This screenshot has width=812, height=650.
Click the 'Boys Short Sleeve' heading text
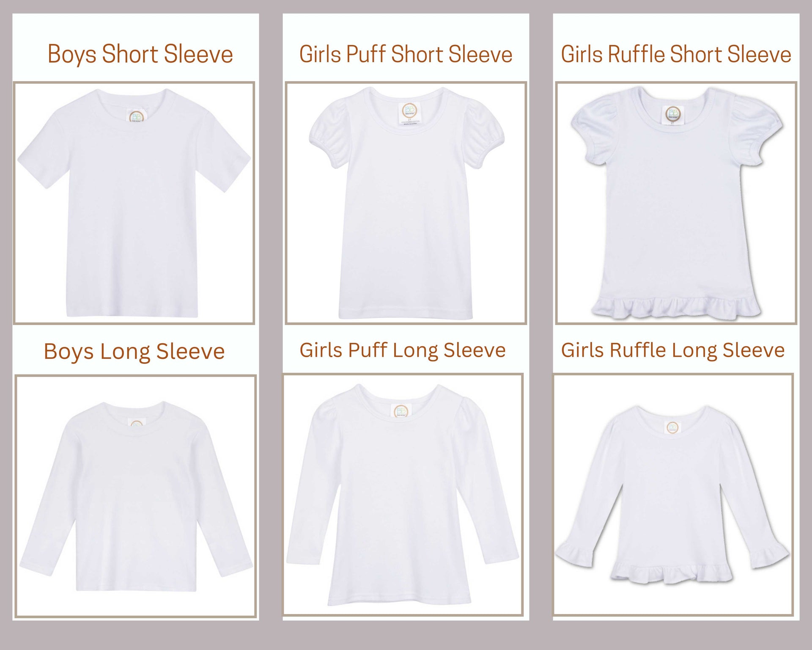point(140,55)
